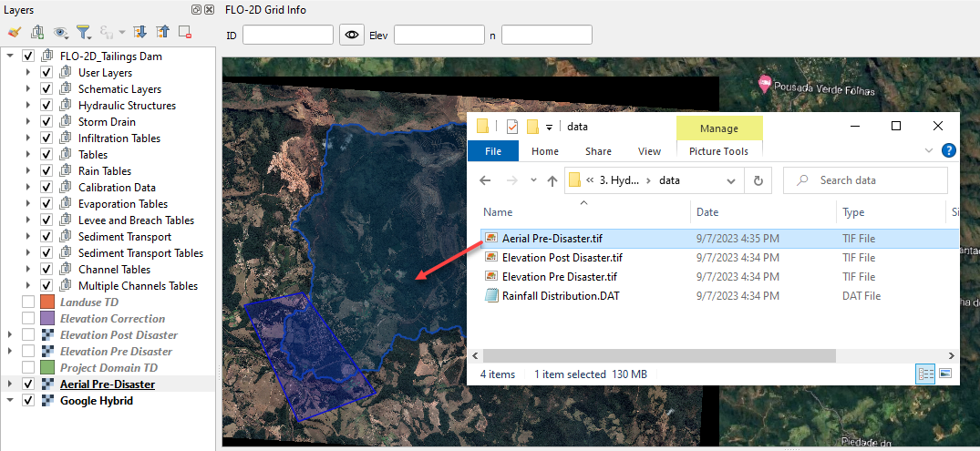Expand the Hydraulic Structures group
This screenshot has width=980, height=451.
[x=28, y=106]
